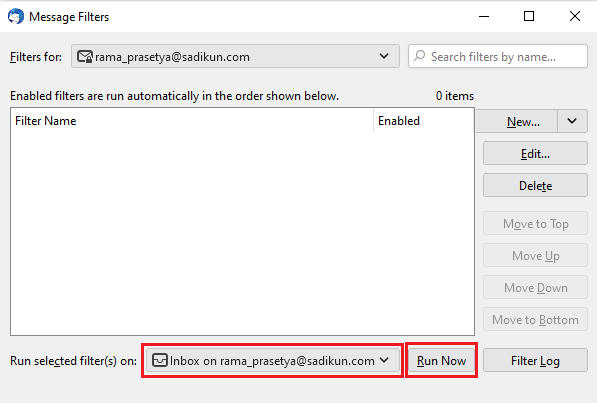The width and height of the screenshot is (597, 403).
Task: Click the Move Down button
Action: (535, 288)
